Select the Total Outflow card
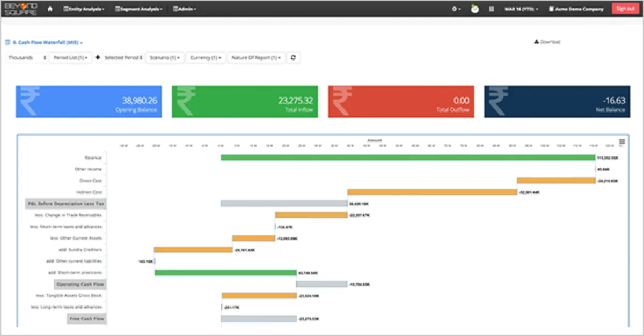This screenshot has height=336, width=644. click(401, 101)
